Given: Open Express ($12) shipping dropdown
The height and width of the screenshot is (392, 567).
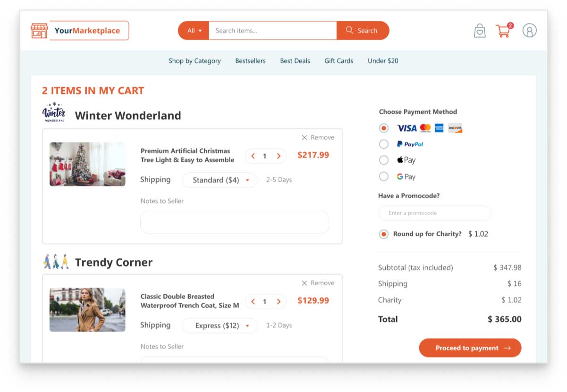Looking at the screenshot, I should click(x=220, y=325).
